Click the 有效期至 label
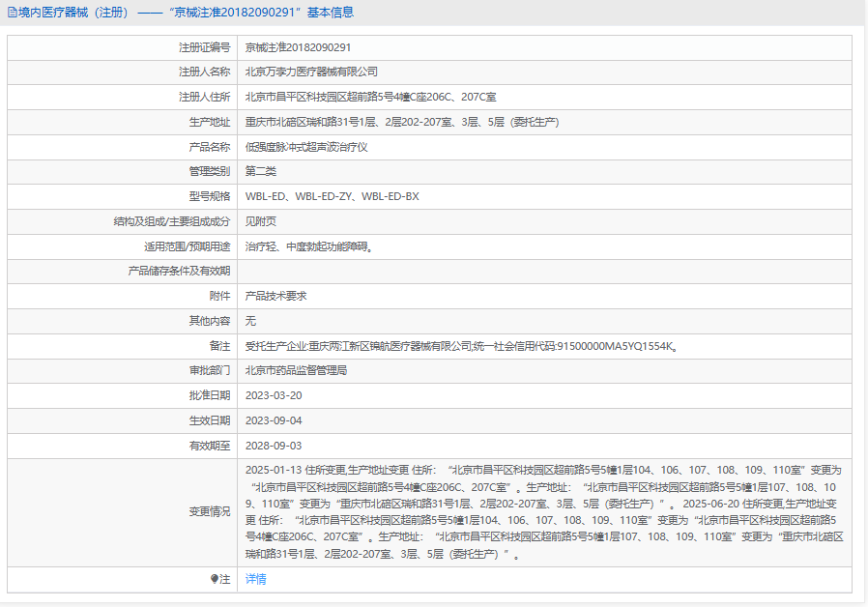The height and width of the screenshot is (607, 868). pyautogui.click(x=209, y=446)
